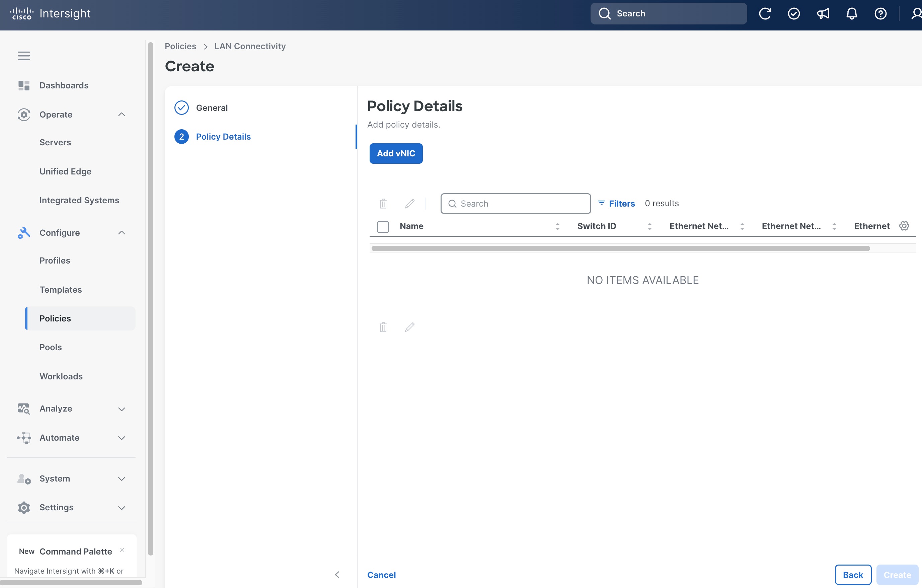Select the General wizard step
922x588 pixels.
pyautogui.click(x=212, y=108)
